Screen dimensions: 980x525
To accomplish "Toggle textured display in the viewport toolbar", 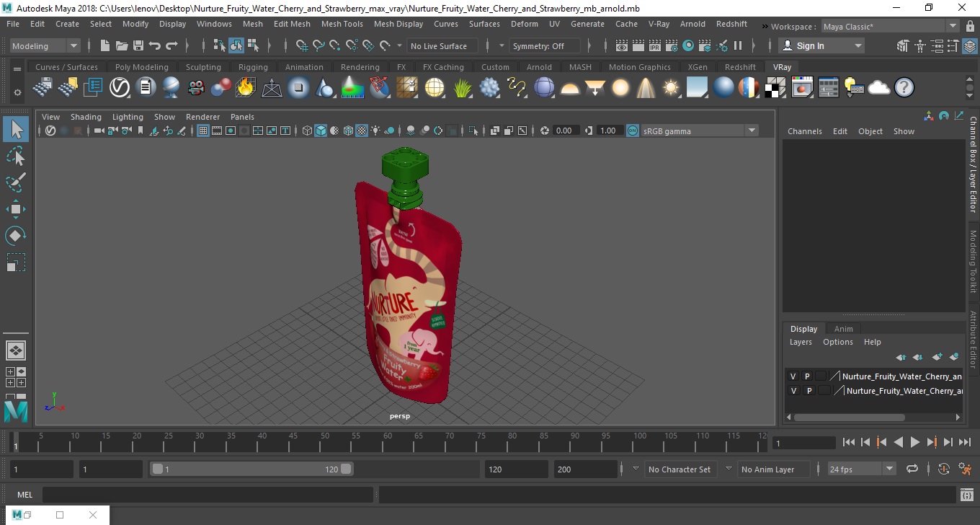I will pyautogui.click(x=362, y=131).
